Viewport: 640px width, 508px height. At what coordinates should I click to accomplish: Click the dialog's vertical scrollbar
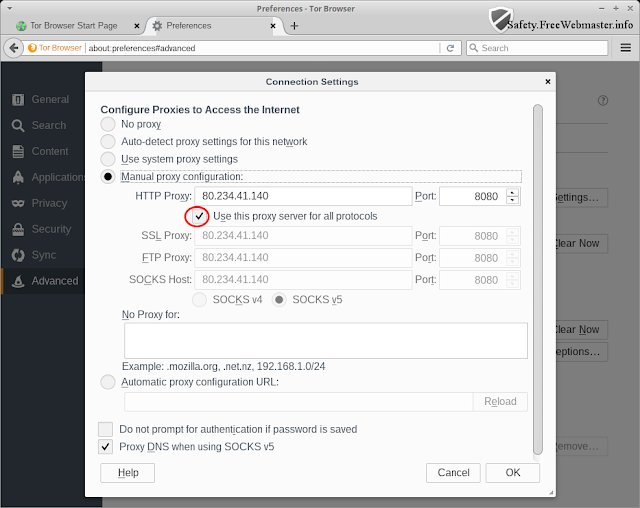(538, 280)
